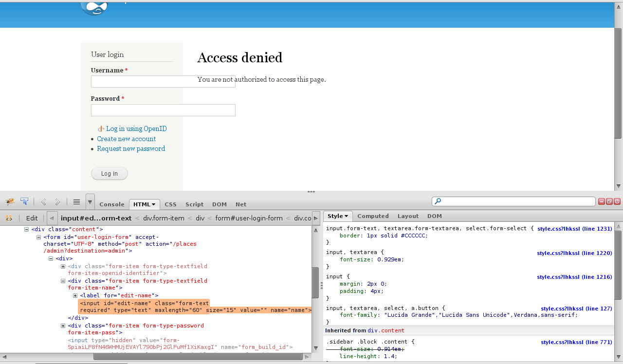
Task: Click the Username text field
Action: 163,82
